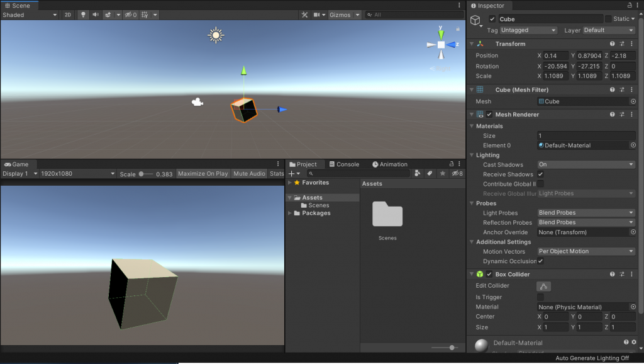Click Mute Audio button
Screen dimensions: 644x364
(x=249, y=174)
